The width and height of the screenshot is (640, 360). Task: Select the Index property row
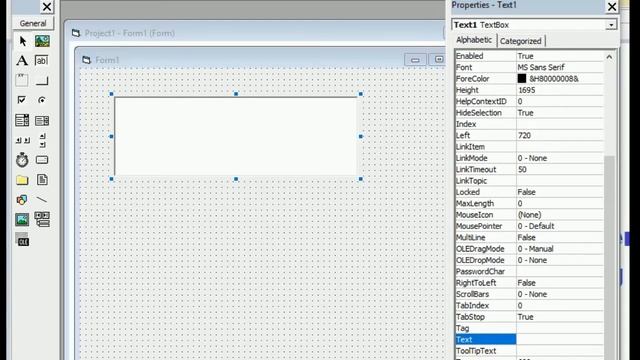(x=485, y=124)
